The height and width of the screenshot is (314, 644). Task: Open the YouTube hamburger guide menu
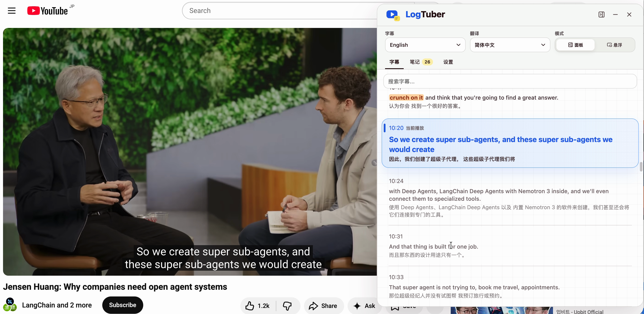pyautogui.click(x=11, y=11)
